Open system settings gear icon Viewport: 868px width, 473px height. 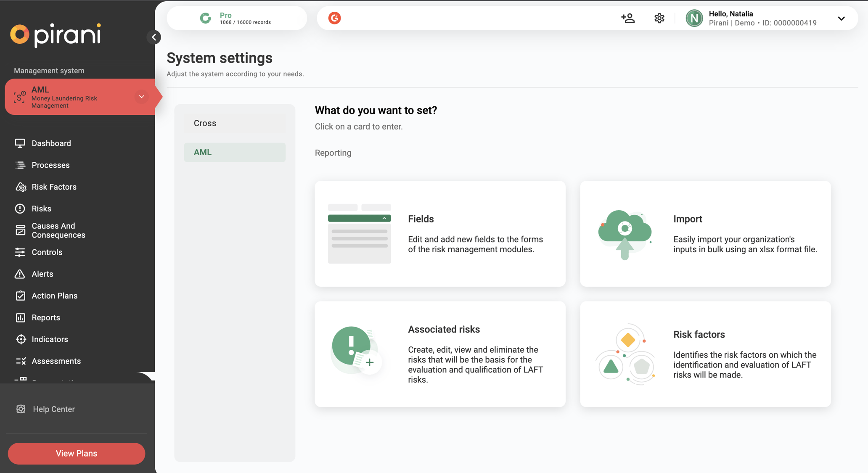(659, 18)
